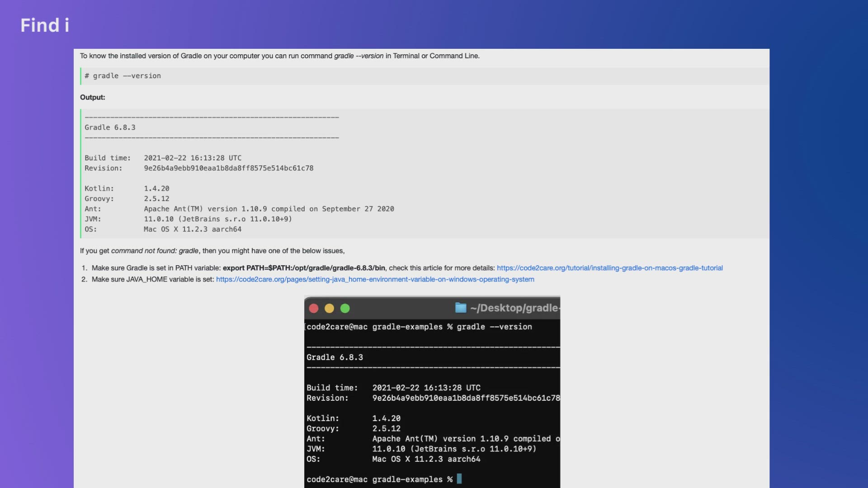868x488 pixels.
Task: Click the Kotlin version line in terminal
Action: pyautogui.click(x=354, y=418)
